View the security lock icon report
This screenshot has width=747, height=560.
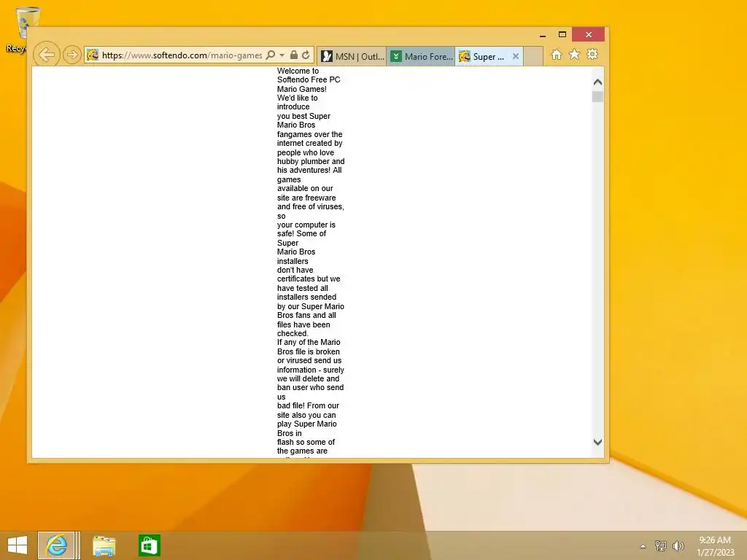pyautogui.click(x=294, y=55)
